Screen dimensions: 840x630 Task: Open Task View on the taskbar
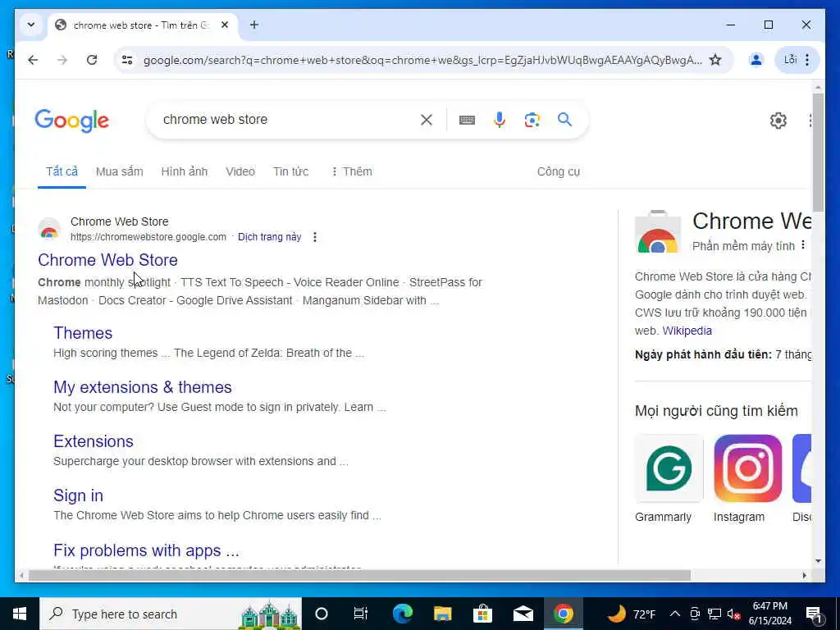[361, 614]
